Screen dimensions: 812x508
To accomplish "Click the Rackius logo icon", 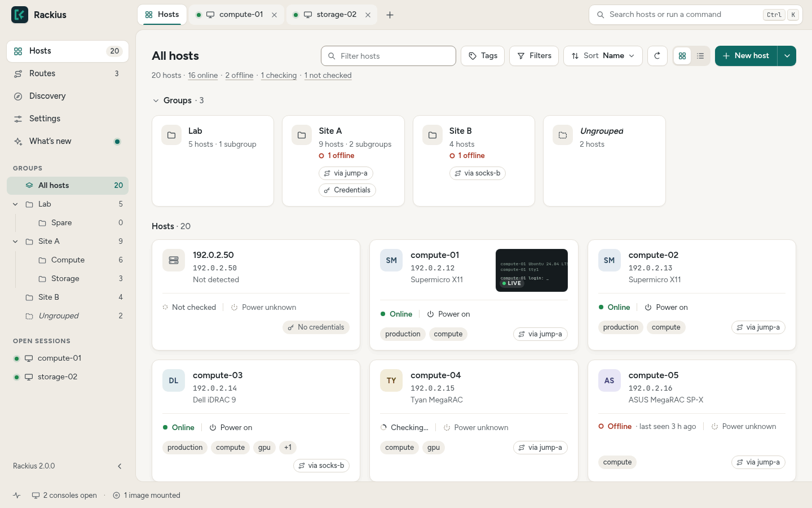I will 20,15.
